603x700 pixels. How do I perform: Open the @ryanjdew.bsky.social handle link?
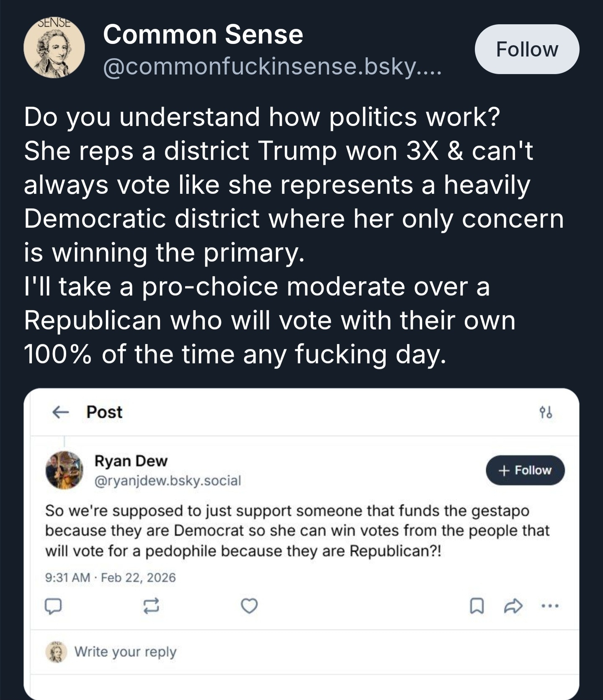tap(168, 481)
